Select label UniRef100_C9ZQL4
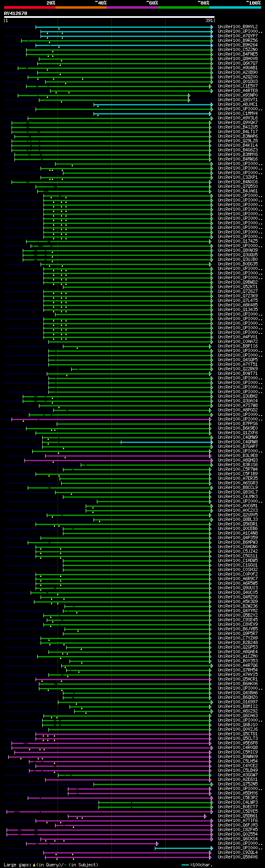This screenshot has width=265, height=868. [x=238, y=853]
